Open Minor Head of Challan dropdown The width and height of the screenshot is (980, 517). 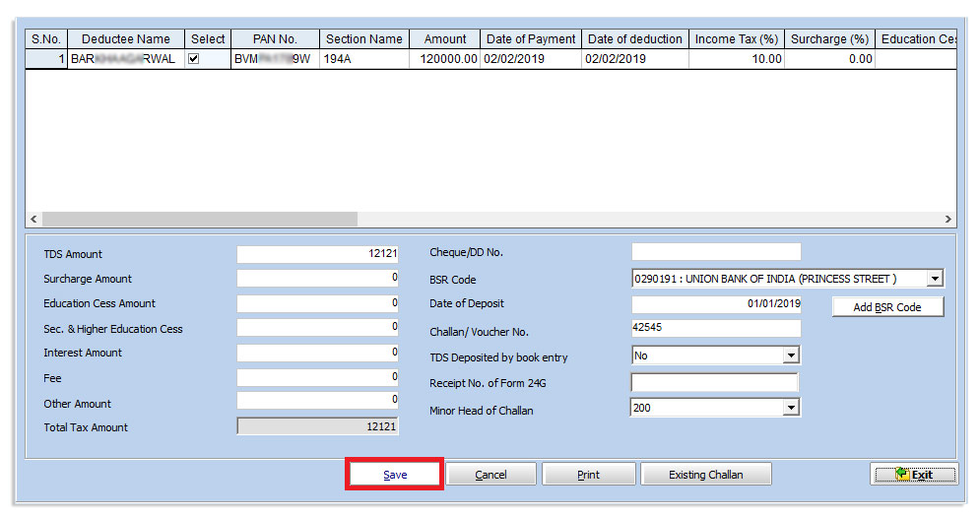click(791, 408)
